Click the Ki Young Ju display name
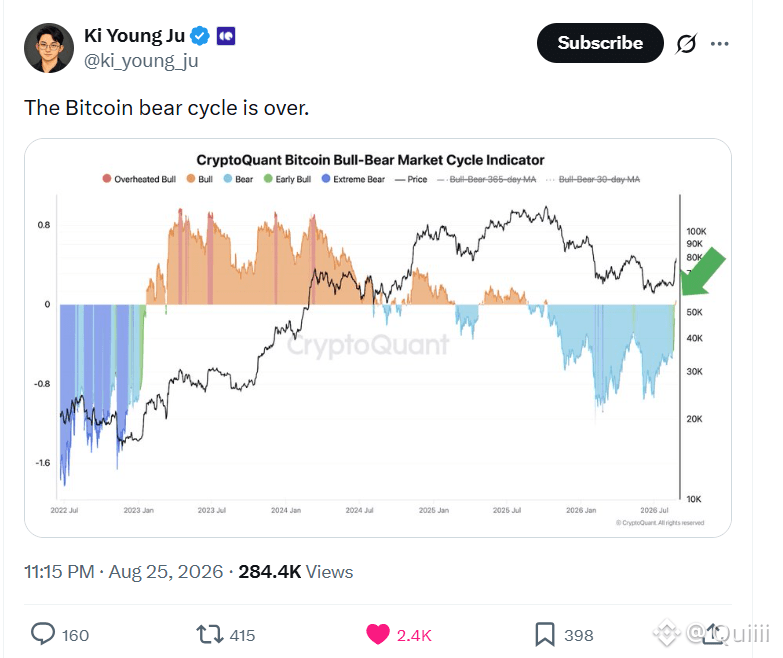Screen dimensions: 783x658 click(134, 35)
